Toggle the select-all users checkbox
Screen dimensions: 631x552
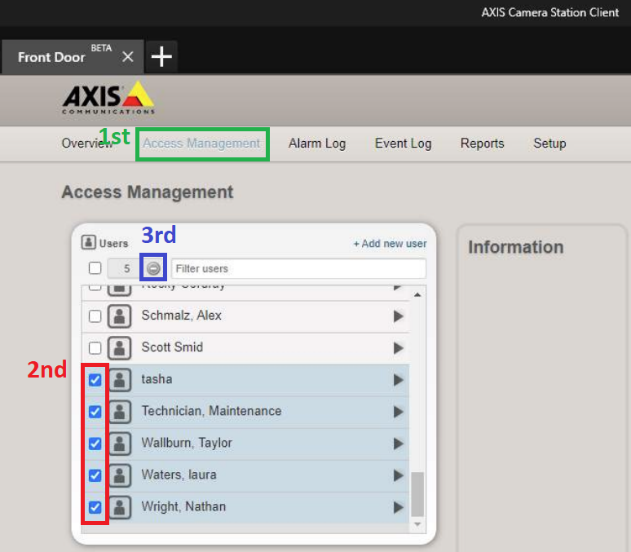pyautogui.click(x=95, y=268)
